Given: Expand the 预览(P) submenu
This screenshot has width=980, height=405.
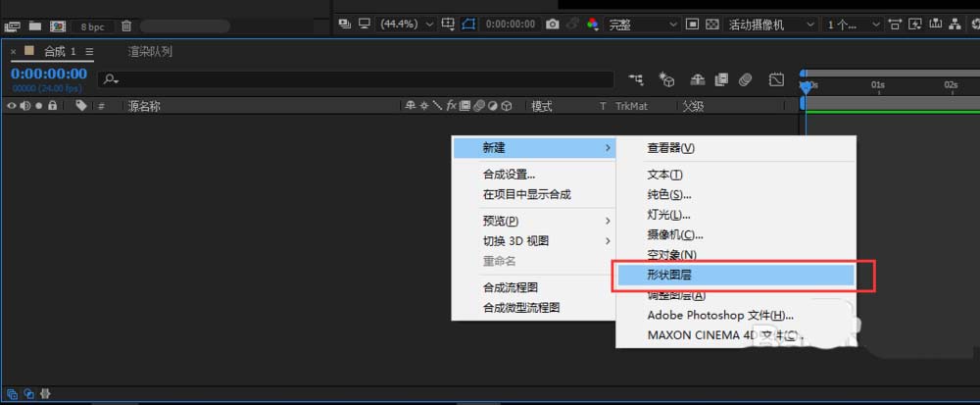Looking at the screenshot, I should (x=534, y=221).
